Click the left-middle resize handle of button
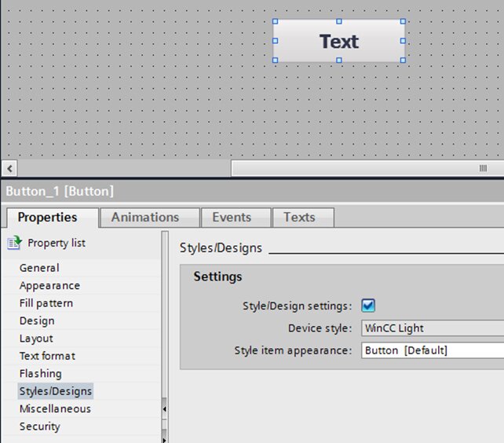 tap(275, 41)
